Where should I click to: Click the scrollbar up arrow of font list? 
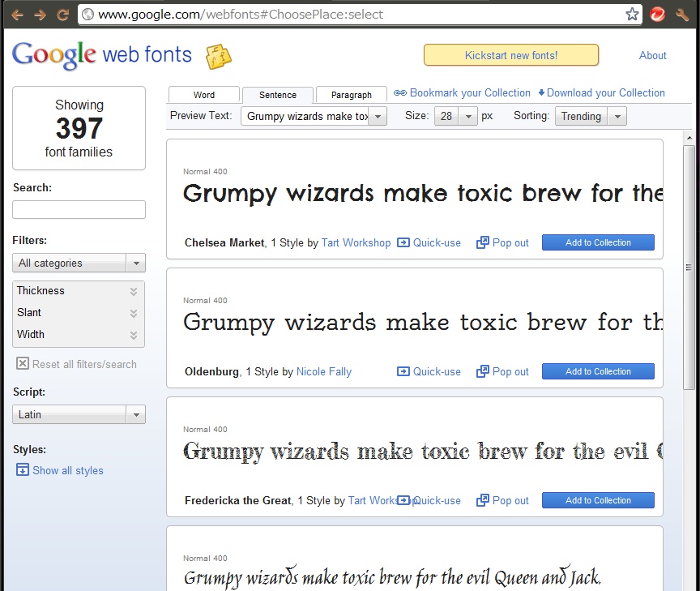pos(689,138)
